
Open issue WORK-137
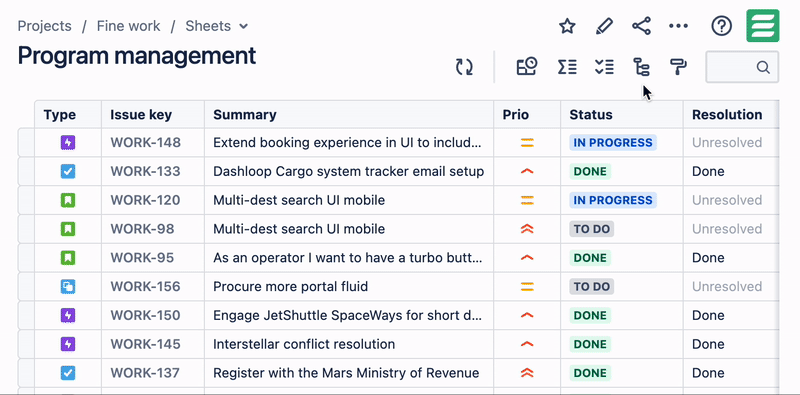click(x=145, y=373)
